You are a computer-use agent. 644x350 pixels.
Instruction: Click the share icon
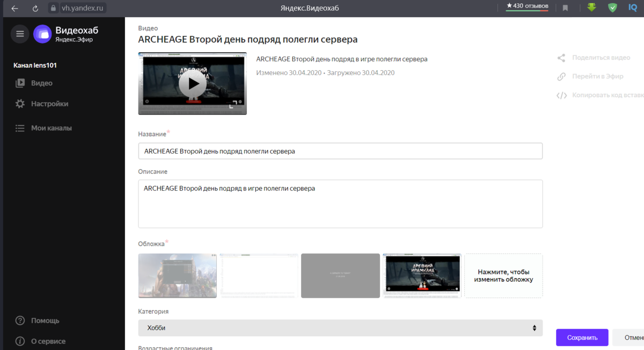coord(561,57)
